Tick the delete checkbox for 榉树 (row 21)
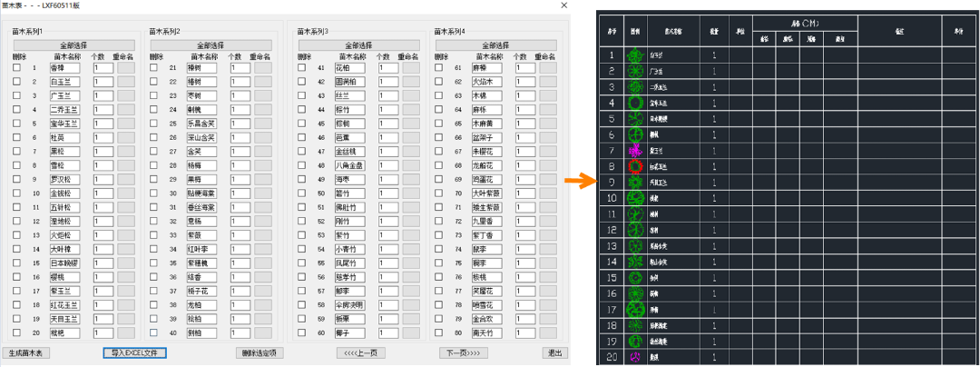The width and height of the screenshot is (980, 367). (153, 67)
